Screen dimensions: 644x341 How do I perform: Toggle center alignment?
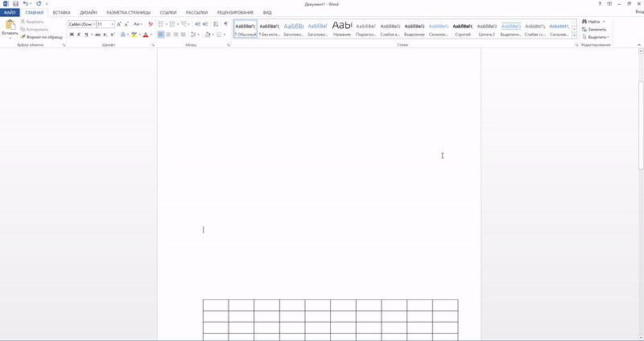[x=168, y=35]
